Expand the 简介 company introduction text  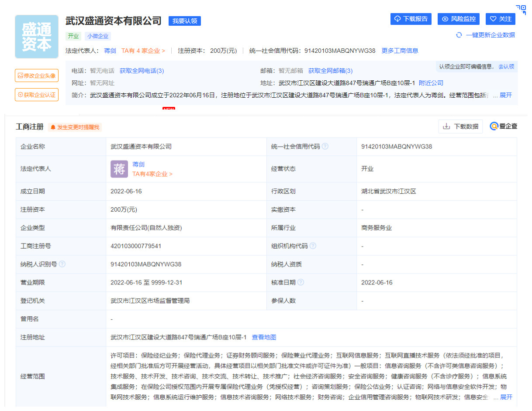click(506, 95)
